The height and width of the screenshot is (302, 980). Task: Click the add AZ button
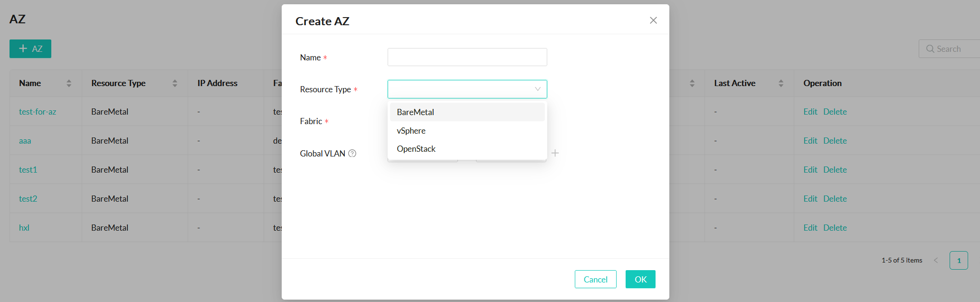[x=30, y=49]
